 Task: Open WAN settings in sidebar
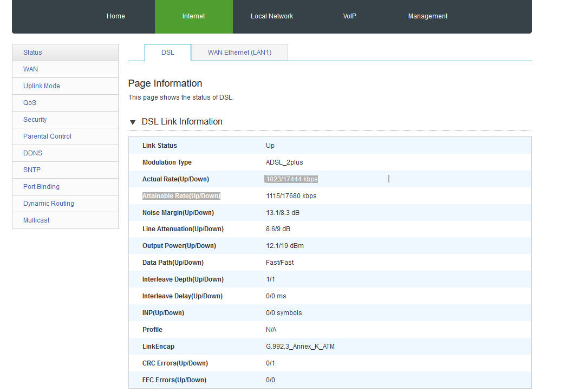pyautogui.click(x=65, y=69)
